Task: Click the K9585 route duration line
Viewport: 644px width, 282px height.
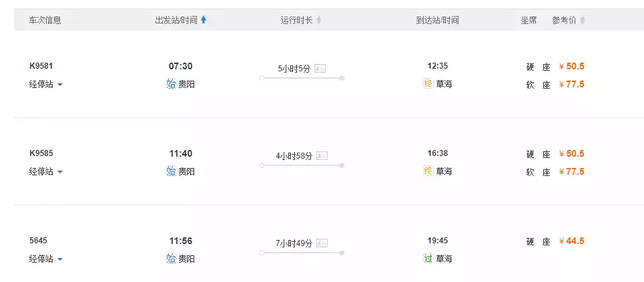Action: [302, 165]
